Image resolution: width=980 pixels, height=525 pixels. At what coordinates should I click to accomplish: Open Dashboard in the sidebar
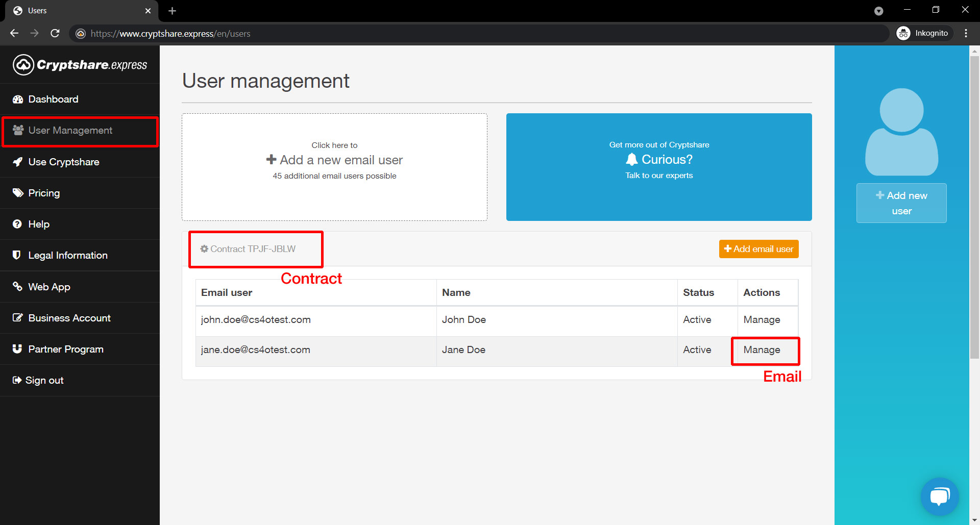[53, 99]
